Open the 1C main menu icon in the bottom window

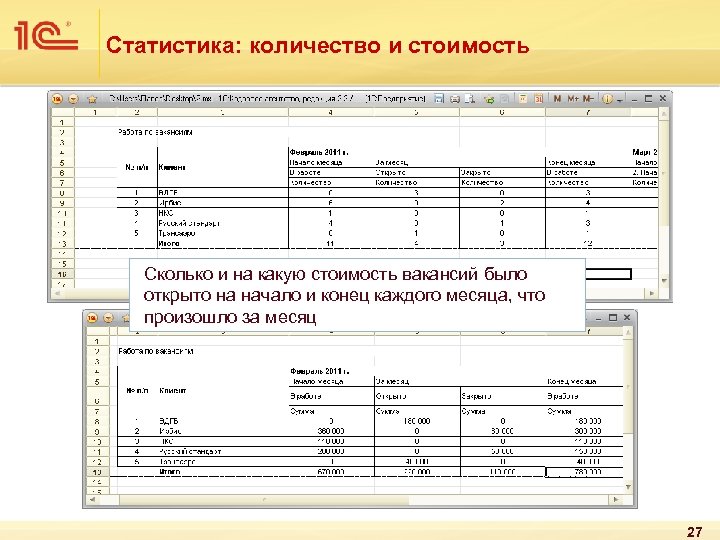92,318
